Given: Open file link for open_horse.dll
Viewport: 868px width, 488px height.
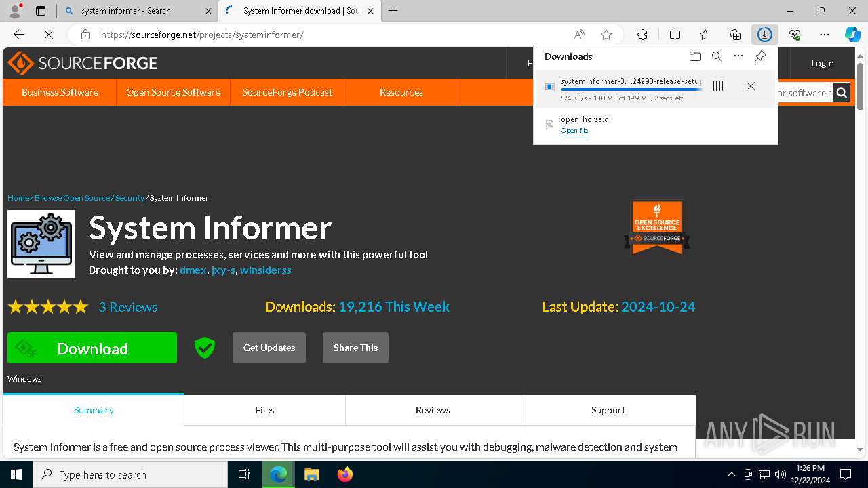Looking at the screenshot, I should pyautogui.click(x=574, y=131).
